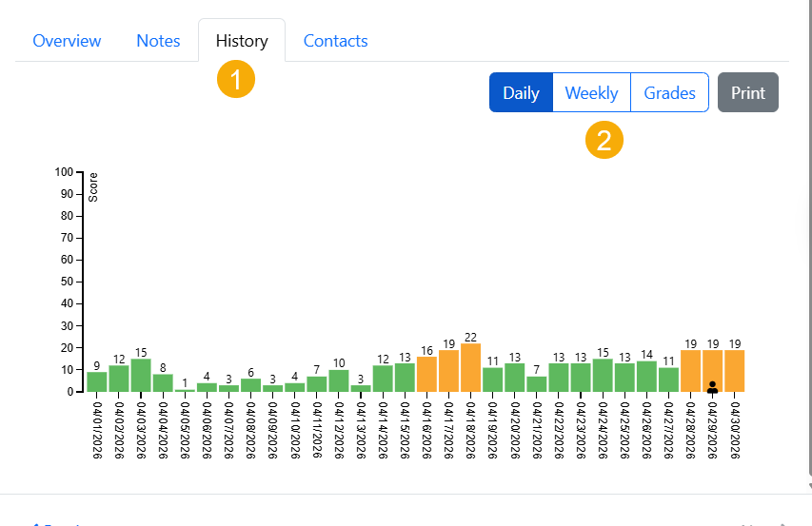
Task: Click the 04/25/2026 date label
Action: [624, 430]
